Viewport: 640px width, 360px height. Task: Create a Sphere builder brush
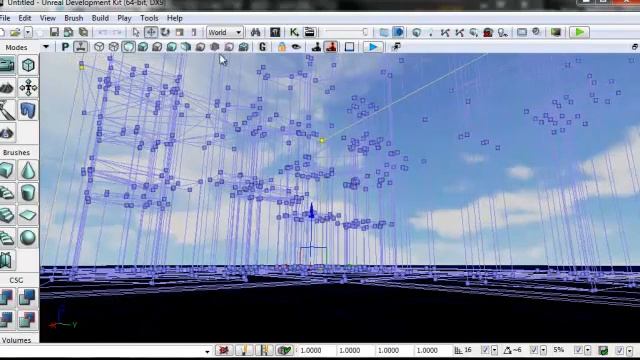(x=28, y=238)
